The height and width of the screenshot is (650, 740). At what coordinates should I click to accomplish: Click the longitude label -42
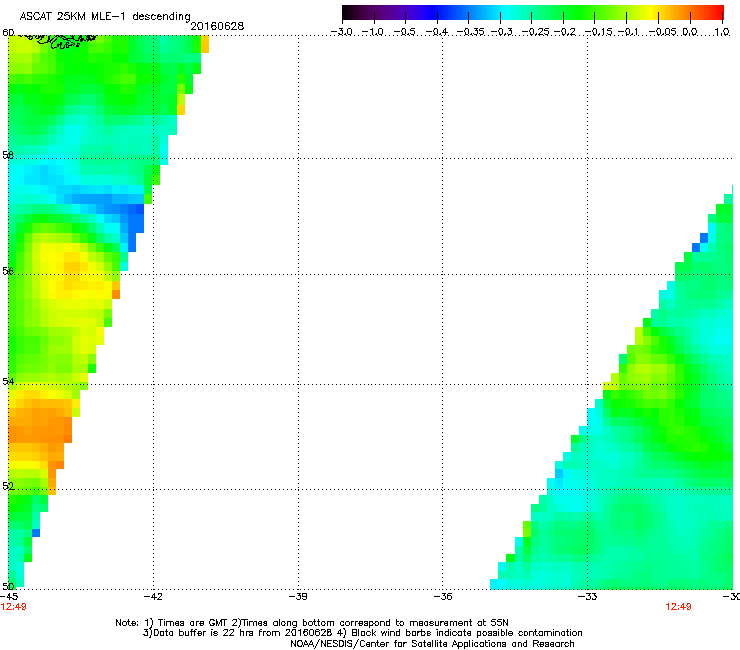[x=153, y=597]
